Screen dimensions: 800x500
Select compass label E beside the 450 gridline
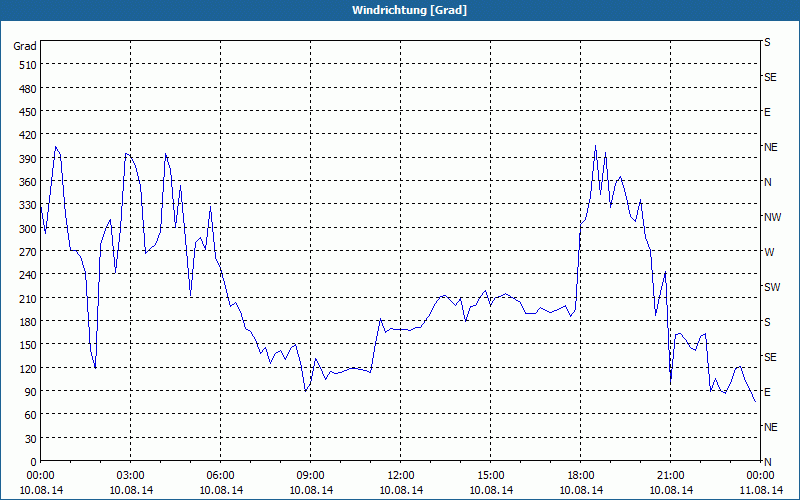click(767, 112)
